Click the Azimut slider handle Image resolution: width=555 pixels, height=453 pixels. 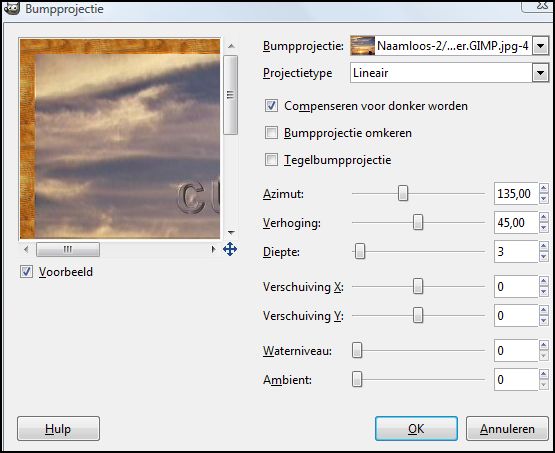[x=403, y=194]
